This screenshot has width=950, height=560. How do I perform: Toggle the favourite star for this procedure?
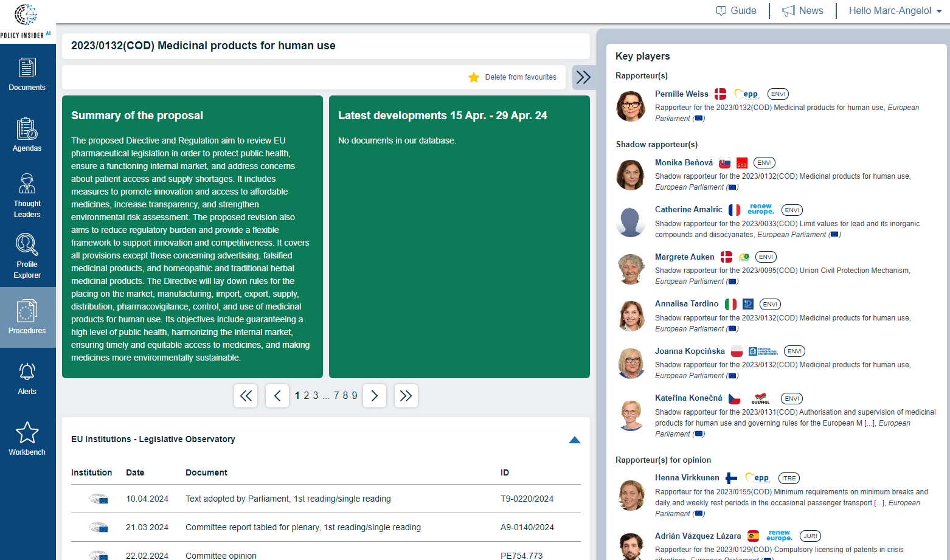pos(474,77)
